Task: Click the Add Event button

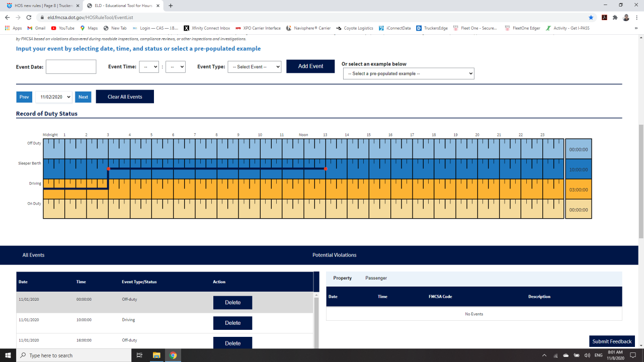Action: point(310,66)
